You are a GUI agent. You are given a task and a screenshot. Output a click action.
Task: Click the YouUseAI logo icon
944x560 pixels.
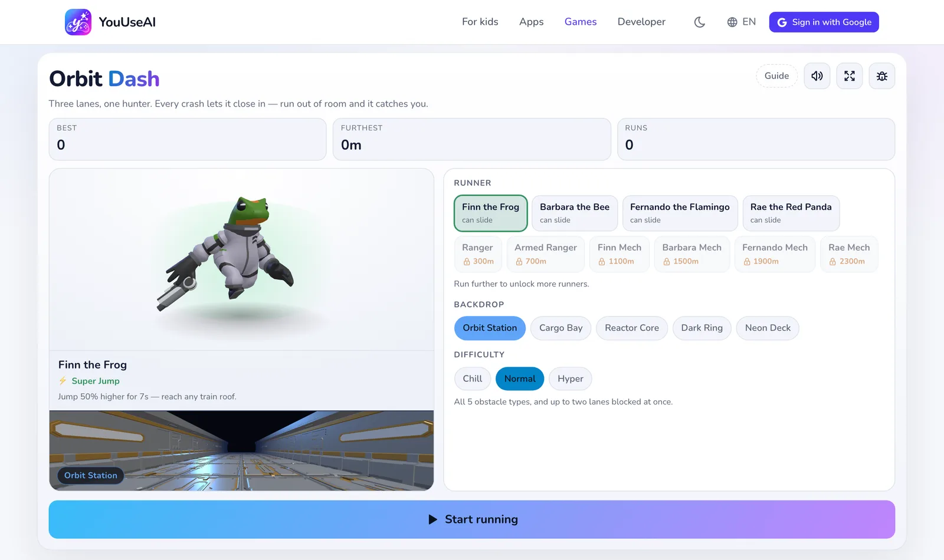(x=78, y=22)
